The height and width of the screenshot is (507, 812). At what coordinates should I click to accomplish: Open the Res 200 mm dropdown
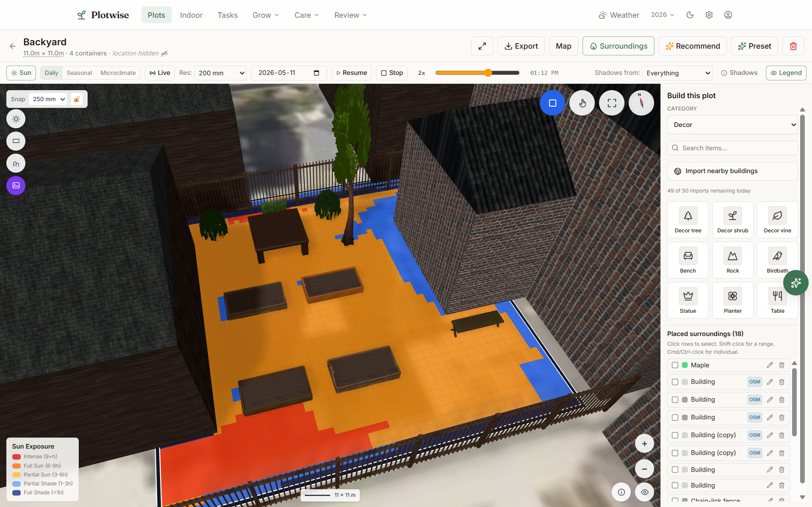click(x=221, y=73)
